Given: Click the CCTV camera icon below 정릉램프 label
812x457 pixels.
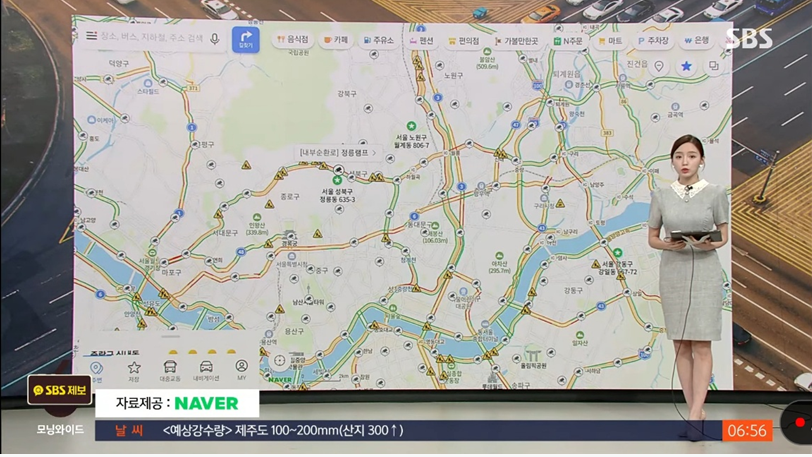Looking at the screenshot, I should click(339, 169).
